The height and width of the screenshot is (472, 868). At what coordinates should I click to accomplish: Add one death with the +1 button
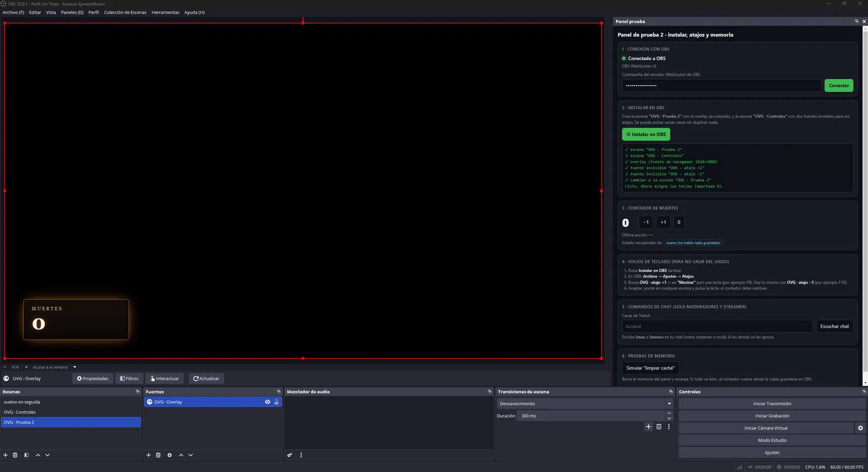(x=663, y=222)
